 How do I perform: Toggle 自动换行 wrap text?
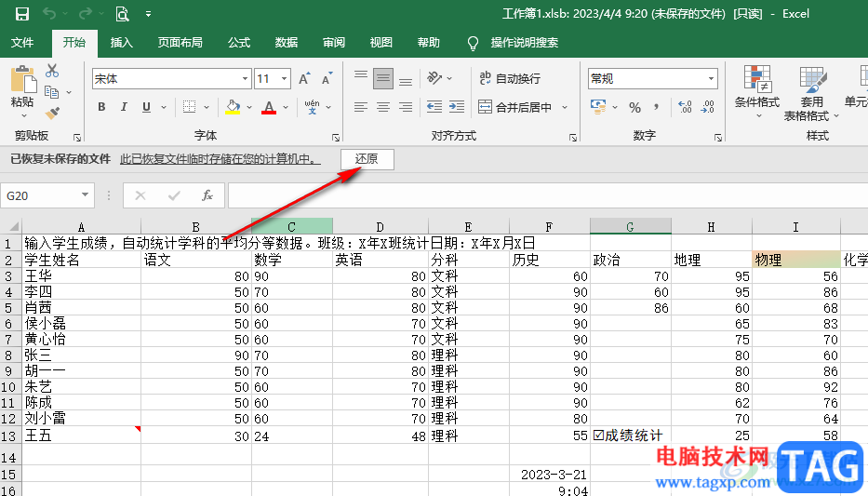510,78
